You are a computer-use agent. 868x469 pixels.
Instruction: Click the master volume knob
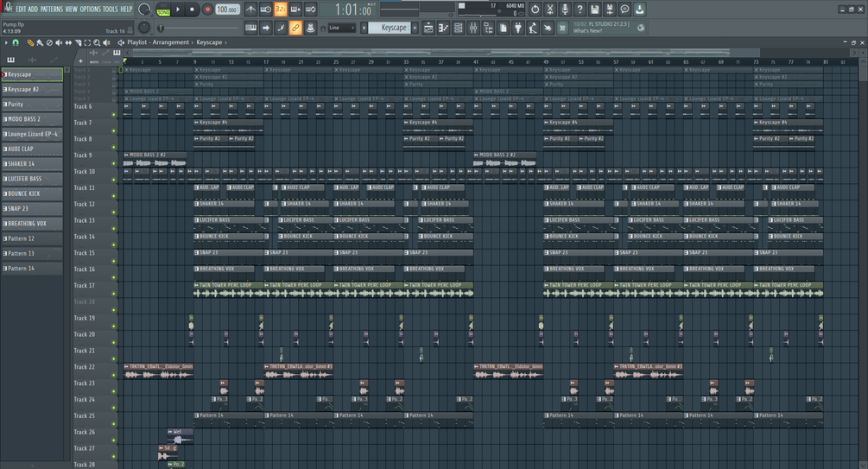pos(144,10)
